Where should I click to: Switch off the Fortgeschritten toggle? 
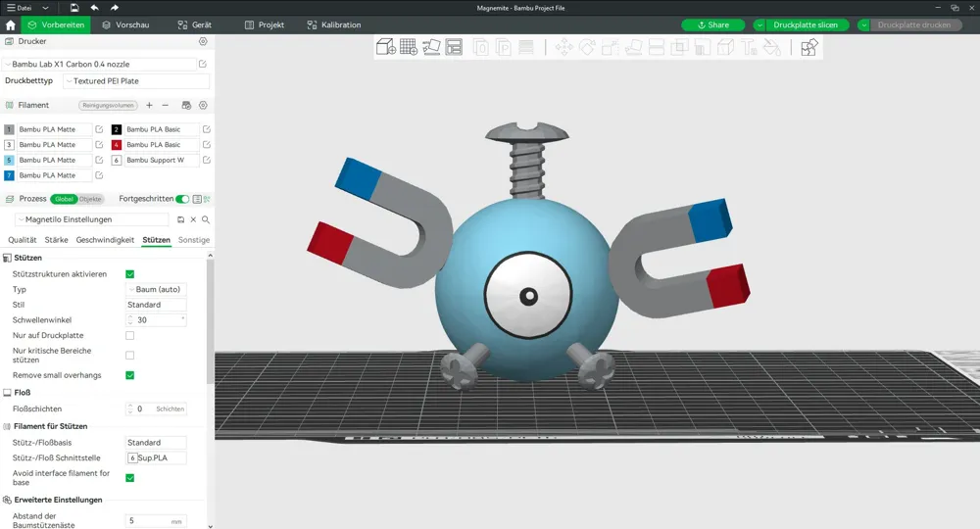(182, 199)
